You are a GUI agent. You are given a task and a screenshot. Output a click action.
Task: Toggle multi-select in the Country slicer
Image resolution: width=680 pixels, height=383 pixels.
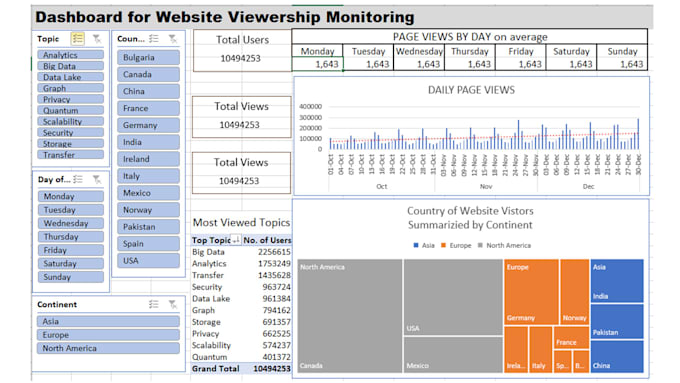154,39
